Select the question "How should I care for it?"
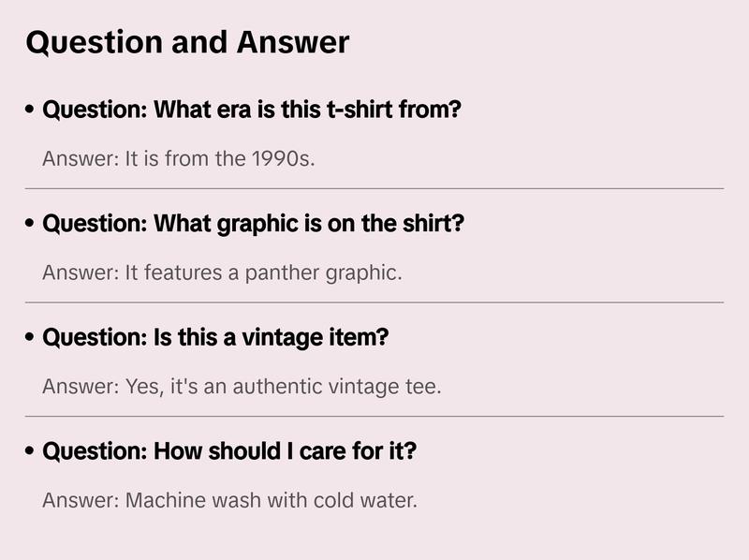The height and width of the screenshot is (560, 749). (229, 452)
